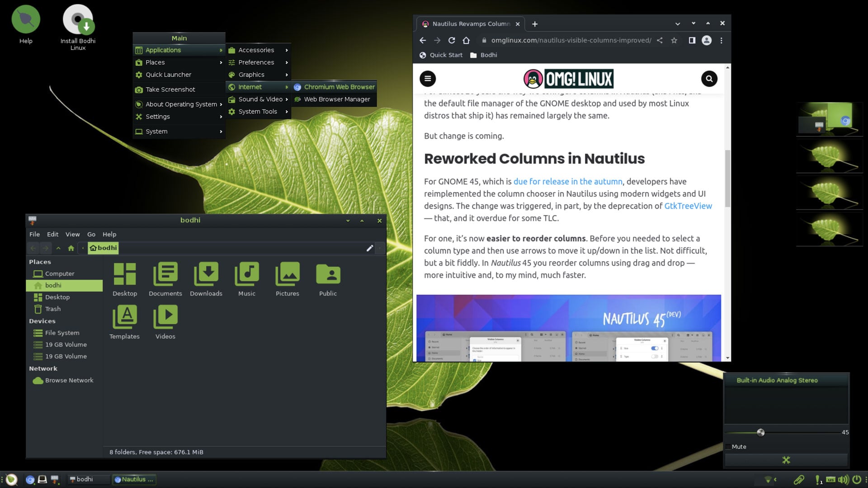Click the Nautilus article thumbnail image
This screenshot has height=488, width=868.
568,328
